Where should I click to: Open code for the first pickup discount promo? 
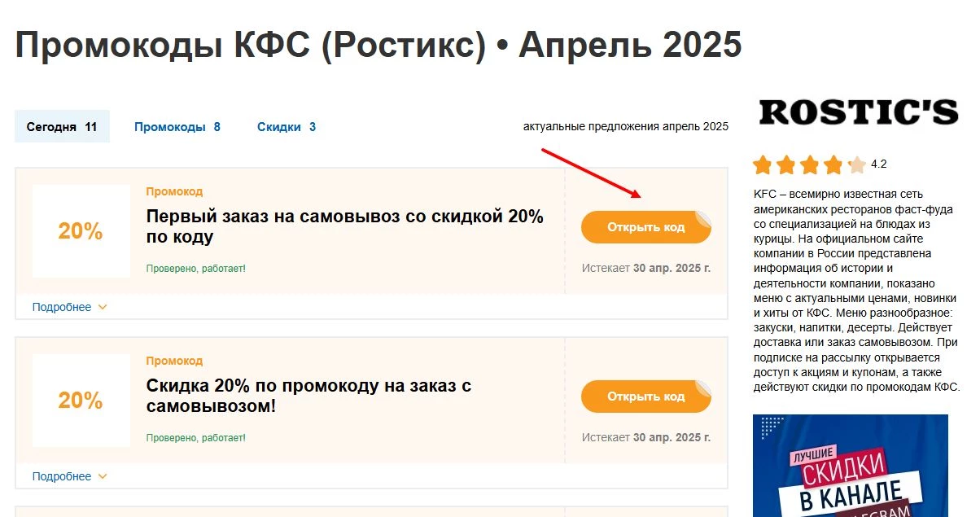tap(645, 227)
